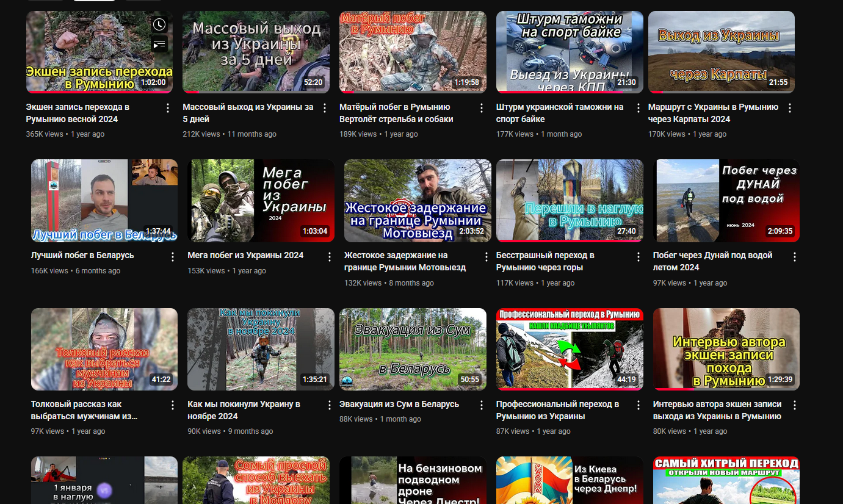
Task: Open options for 'Маршрут с Украины в Румынию'
Action: tap(790, 108)
